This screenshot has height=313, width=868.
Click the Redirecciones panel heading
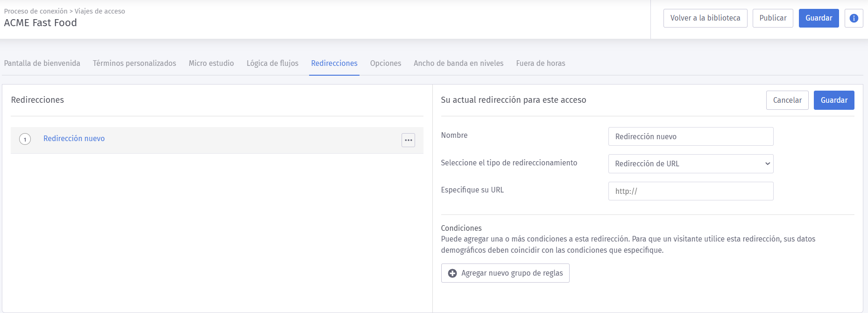coord(37,100)
